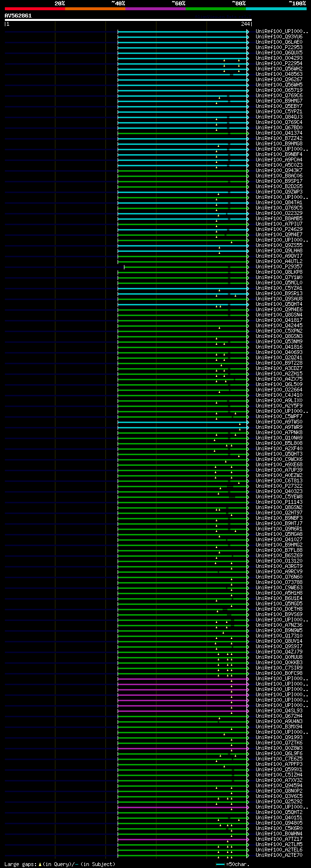This screenshot has width=311, height=868.
Task: Open UniRef100_Q943K7 hit
Action: coord(279,170)
